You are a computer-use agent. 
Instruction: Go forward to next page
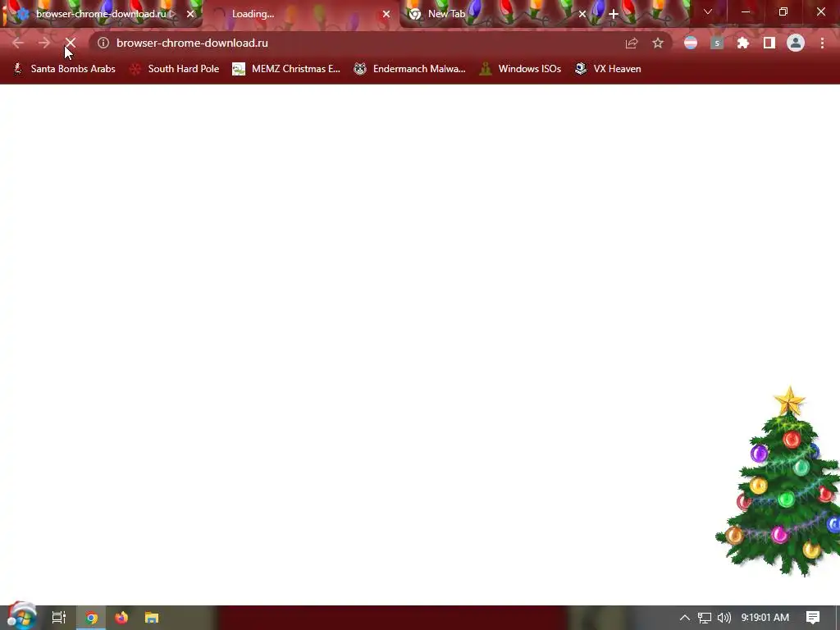point(44,43)
